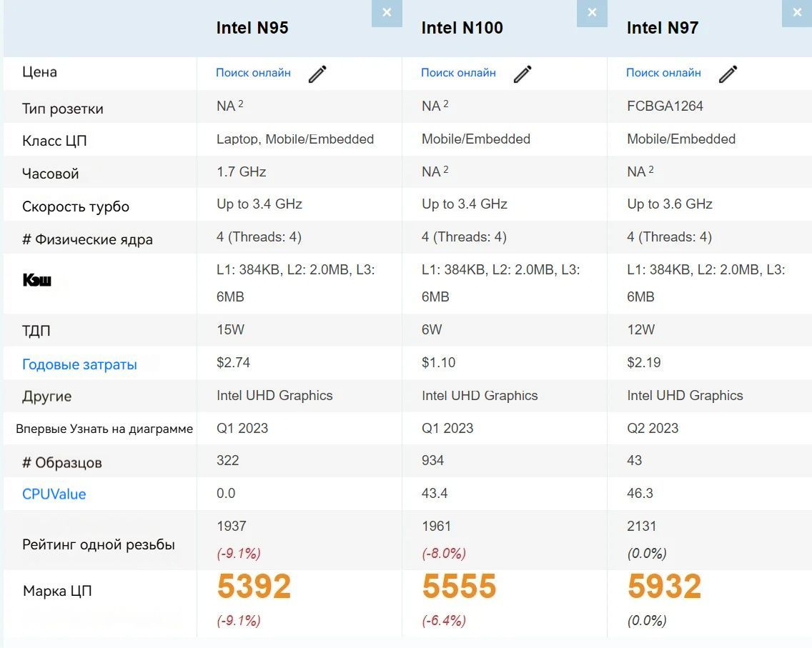Click the orange 5392 CPU Mark score

[253, 586]
